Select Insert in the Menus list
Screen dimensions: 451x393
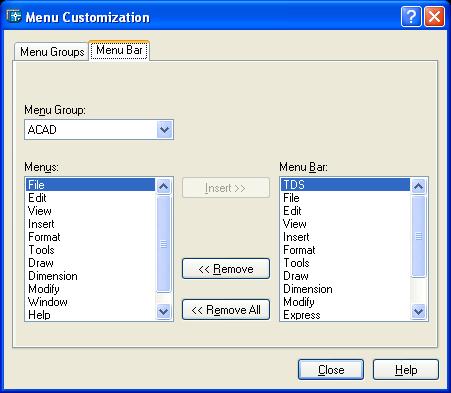(x=90, y=224)
